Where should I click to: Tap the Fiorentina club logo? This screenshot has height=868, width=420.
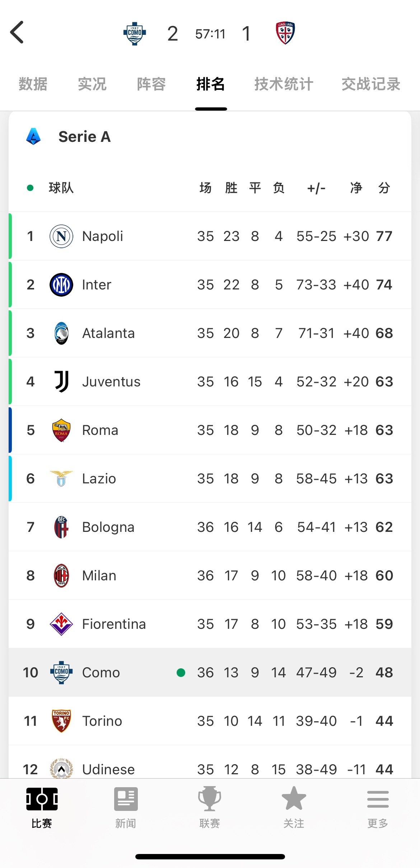(x=61, y=624)
